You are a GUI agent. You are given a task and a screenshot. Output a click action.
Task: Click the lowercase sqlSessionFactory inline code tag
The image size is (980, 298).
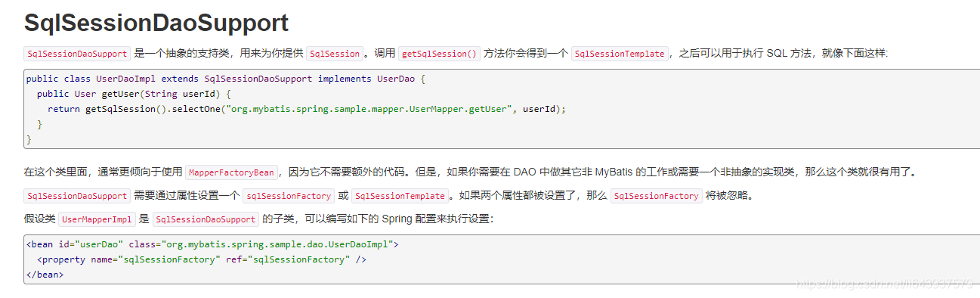[288, 196]
